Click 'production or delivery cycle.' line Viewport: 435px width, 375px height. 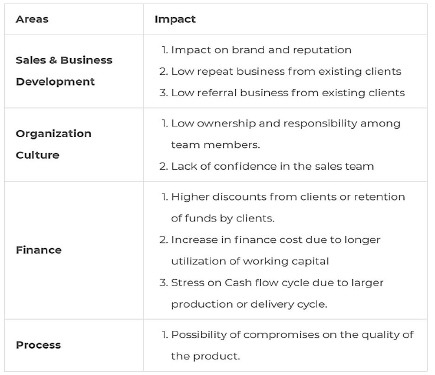[x=249, y=304]
